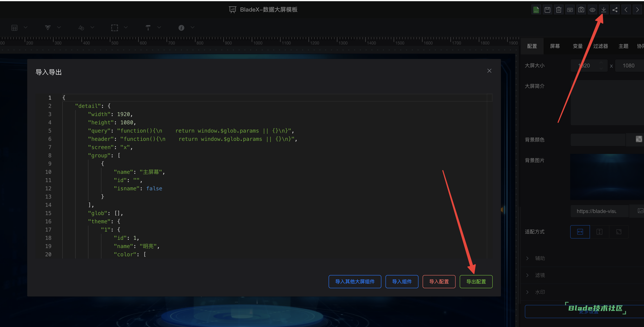Click the floppy disk save icon

(x=547, y=10)
